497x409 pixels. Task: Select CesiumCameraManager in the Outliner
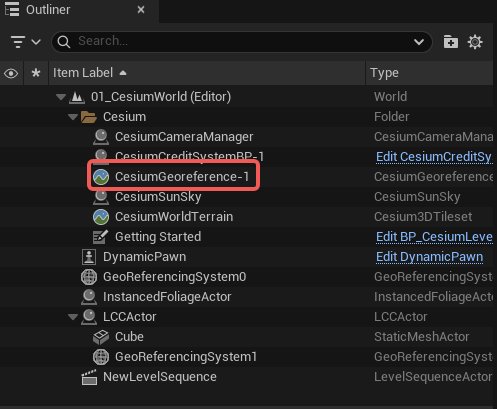click(184, 137)
